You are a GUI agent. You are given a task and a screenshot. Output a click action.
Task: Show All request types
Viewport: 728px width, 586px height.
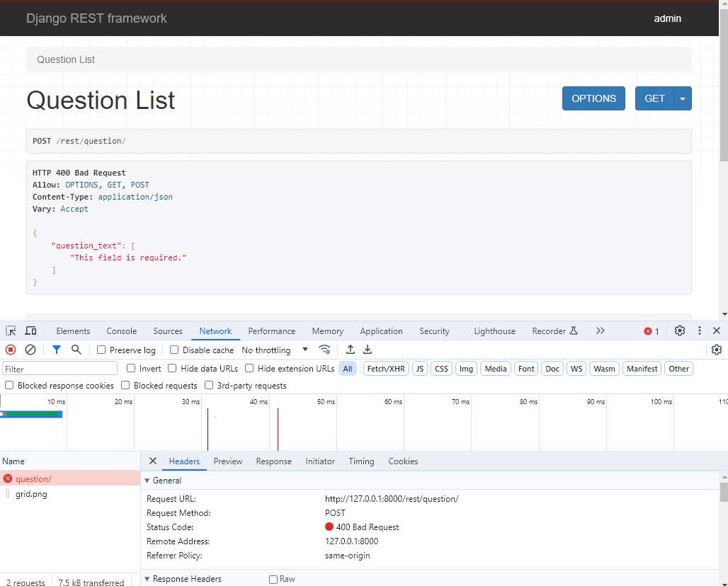pos(347,369)
